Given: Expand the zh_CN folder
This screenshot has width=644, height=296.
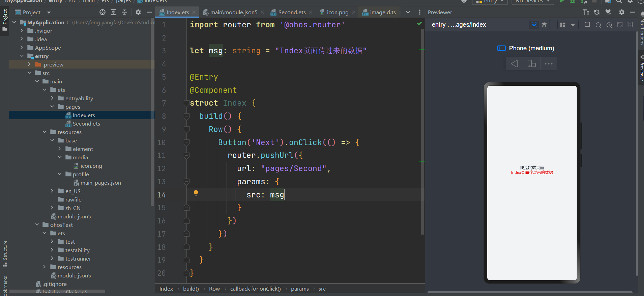Looking at the screenshot, I should point(52,208).
